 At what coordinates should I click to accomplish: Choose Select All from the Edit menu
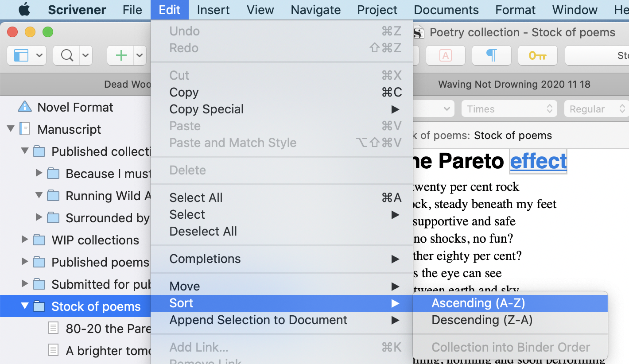[282, 197]
